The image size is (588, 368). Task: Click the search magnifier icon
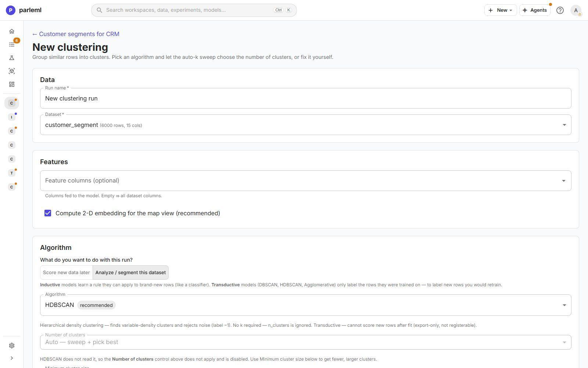[99, 10]
